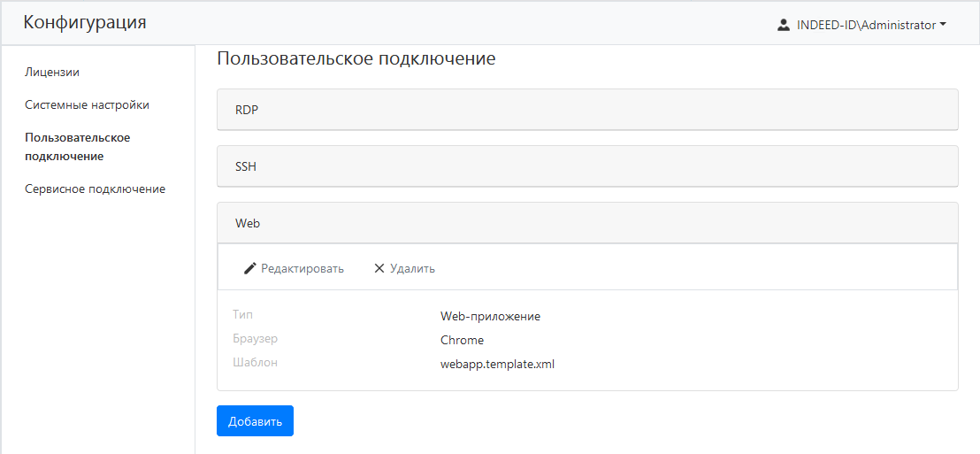
Task: Open the dropdown caret next to Administrator
Action: click(943, 25)
